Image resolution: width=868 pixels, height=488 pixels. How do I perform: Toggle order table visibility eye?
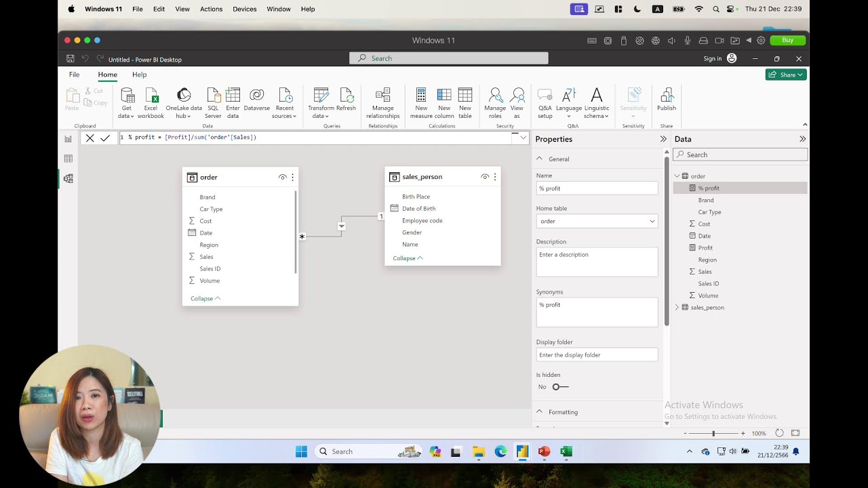(282, 177)
